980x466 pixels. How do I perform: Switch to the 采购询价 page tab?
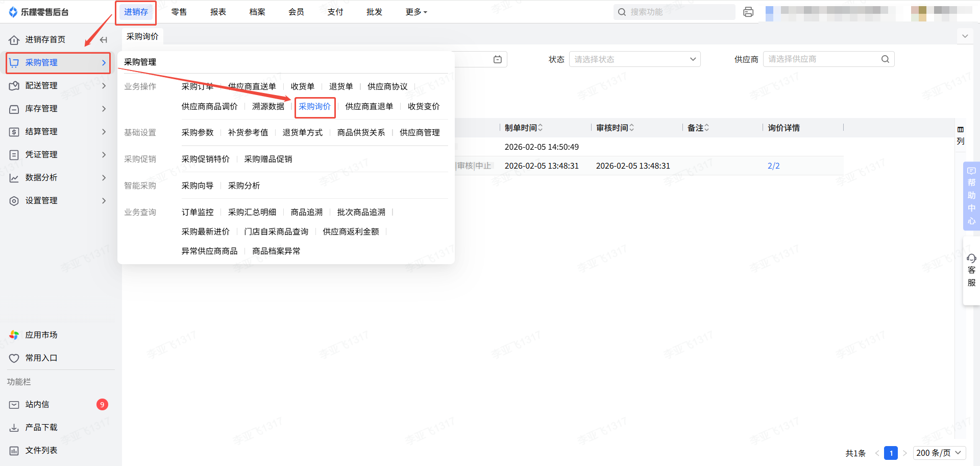point(142,36)
